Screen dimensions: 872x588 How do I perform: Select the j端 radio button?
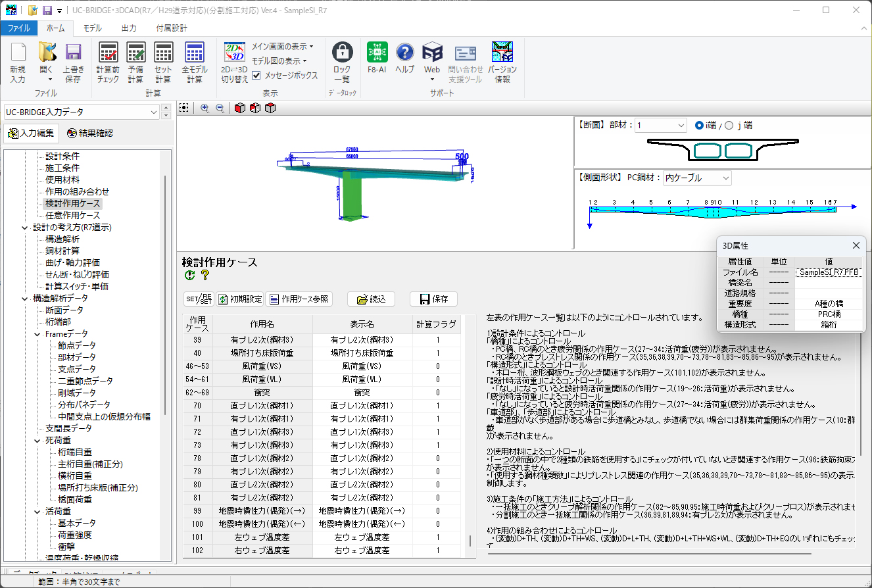(729, 126)
